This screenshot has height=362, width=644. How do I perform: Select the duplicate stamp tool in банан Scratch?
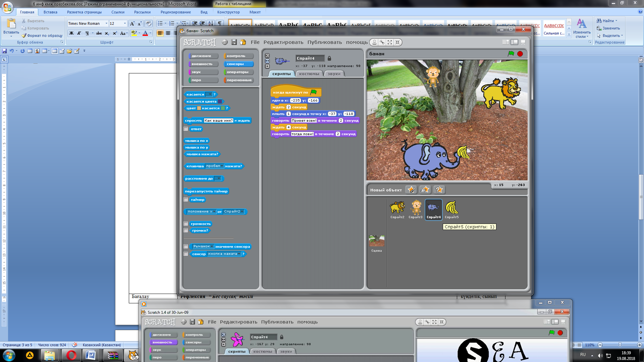(x=374, y=42)
